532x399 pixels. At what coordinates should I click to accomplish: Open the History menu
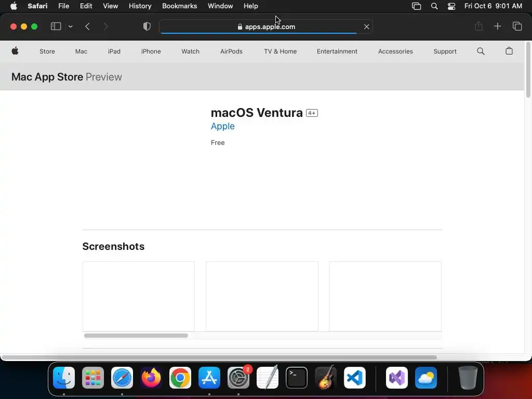(x=140, y=6)
